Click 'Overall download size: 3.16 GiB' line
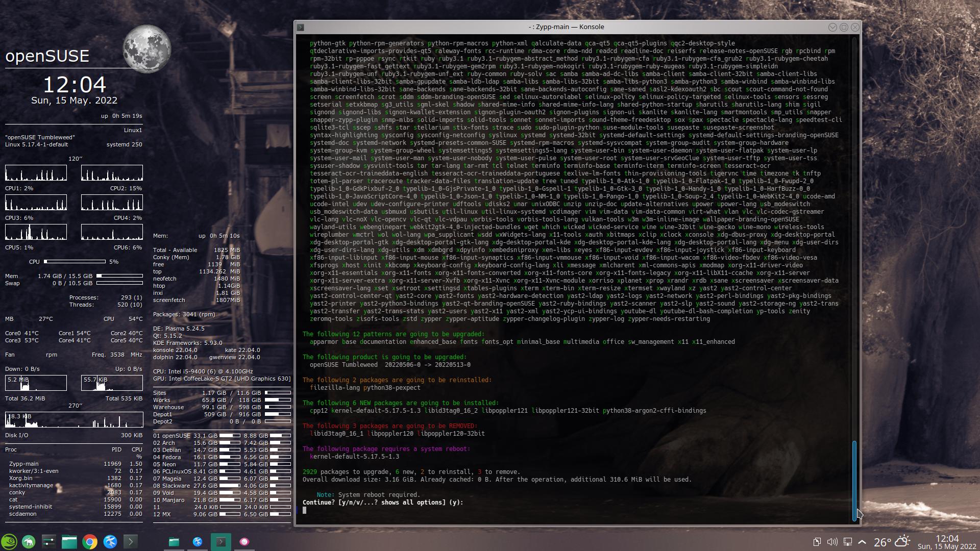 497,480
